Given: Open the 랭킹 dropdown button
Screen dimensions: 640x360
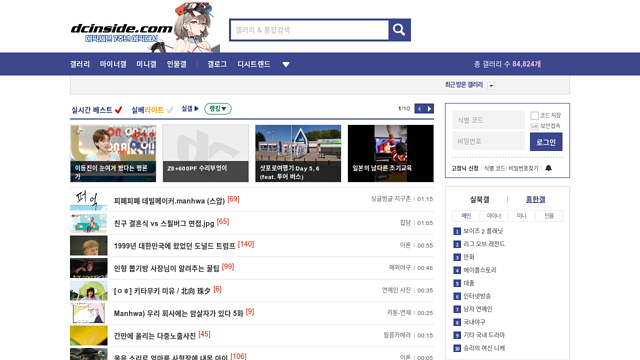Looking at the screenshot, I should pyautogui.click(x=218, y=109).
